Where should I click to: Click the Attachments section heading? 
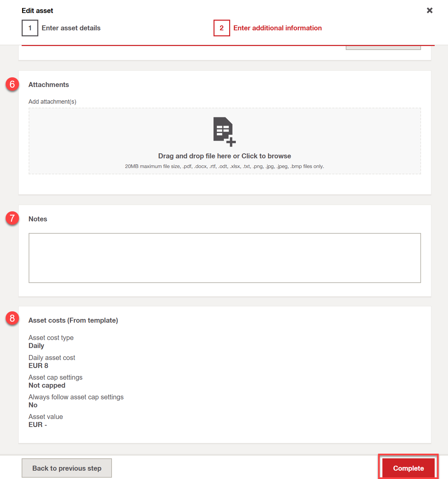coord(49,85)
